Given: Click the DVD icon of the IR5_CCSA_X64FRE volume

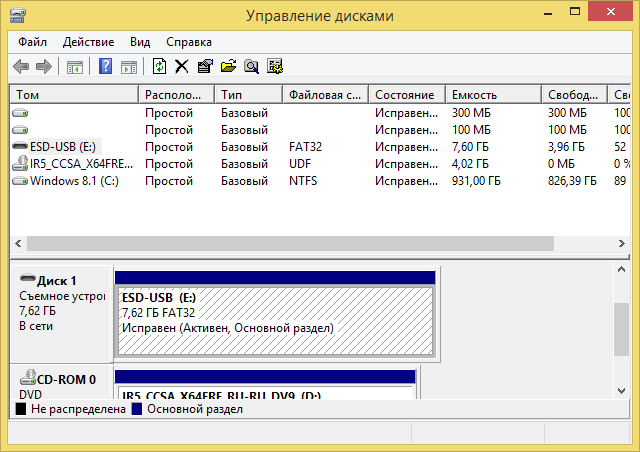Looking at the screenshot, I should [20, 163].
